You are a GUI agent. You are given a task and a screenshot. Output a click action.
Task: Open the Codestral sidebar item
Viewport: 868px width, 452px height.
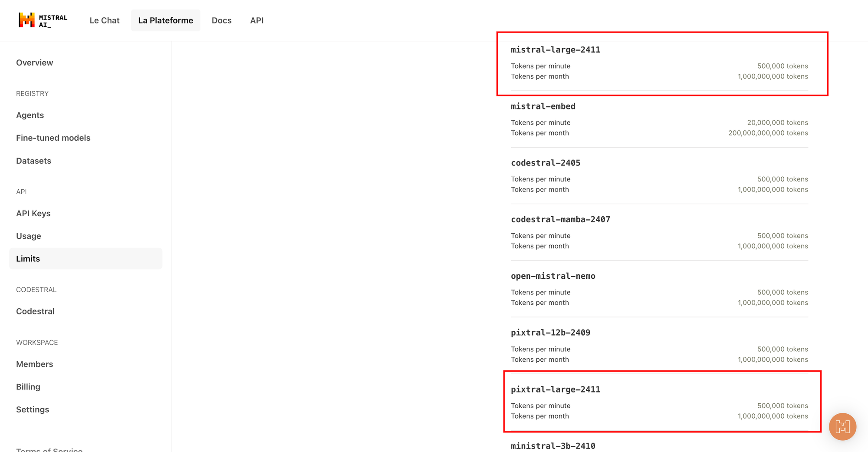tap(35, 311)
